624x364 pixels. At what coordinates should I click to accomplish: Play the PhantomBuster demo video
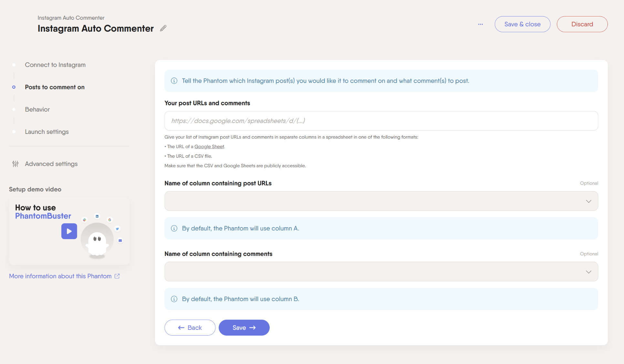coord(69,231)
